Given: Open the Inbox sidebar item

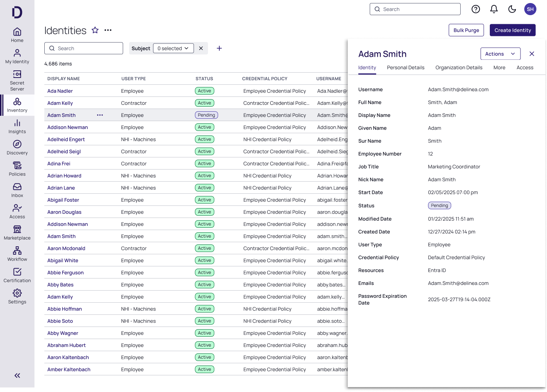Looking at the screenshot, I should coord(17,190).
